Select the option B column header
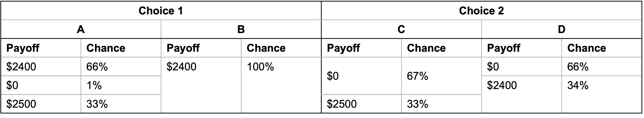 point(241,29)
